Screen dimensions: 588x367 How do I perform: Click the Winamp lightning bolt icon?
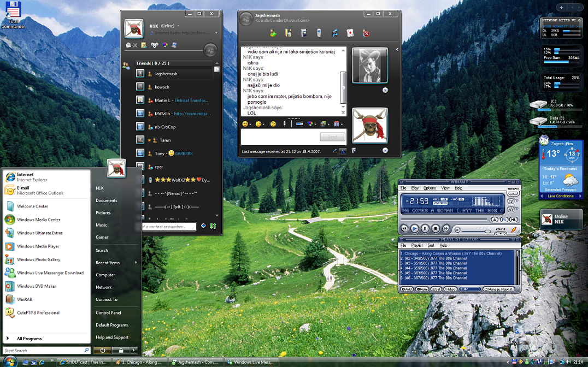point(514,229)
